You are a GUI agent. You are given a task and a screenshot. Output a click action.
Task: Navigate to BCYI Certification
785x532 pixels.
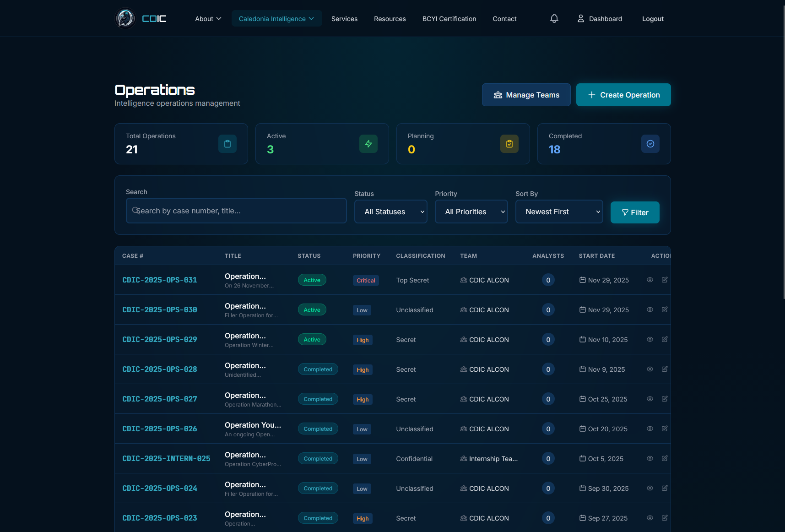click(x=449, y=19)
